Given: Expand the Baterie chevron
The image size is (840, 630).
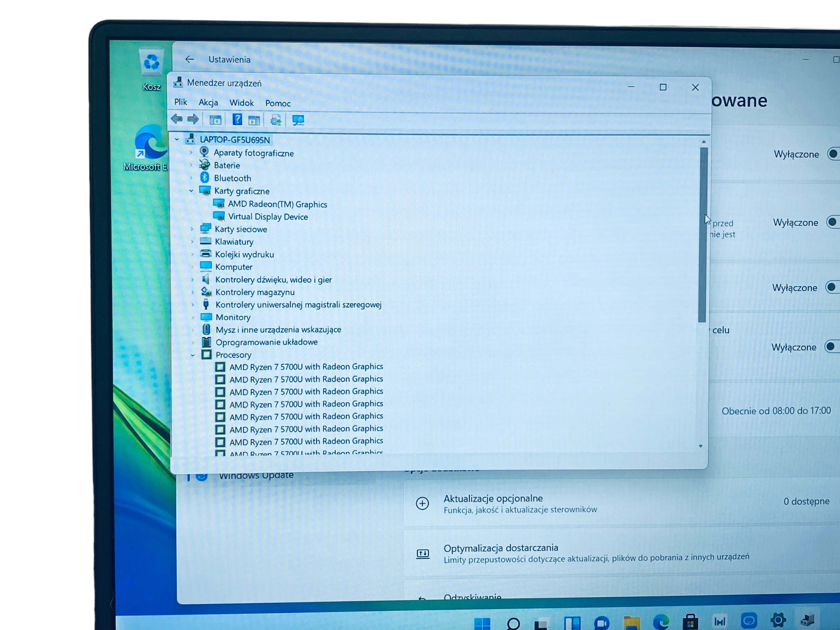Looking at the screenshot, I should [191, 165].
